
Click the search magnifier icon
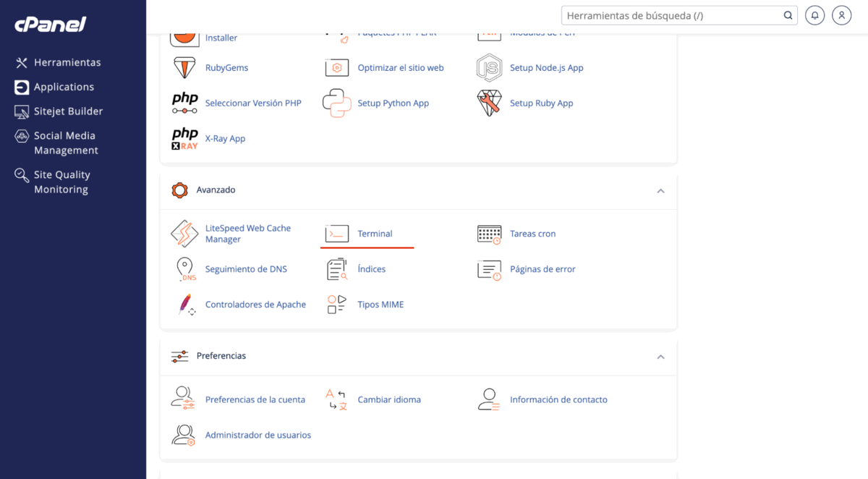[788, 15]
